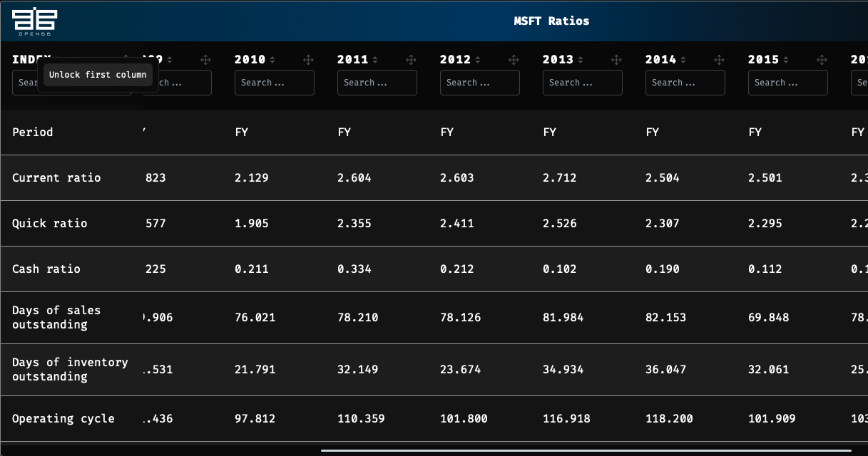Click the FY cell in column 2010

pos(241,132)
